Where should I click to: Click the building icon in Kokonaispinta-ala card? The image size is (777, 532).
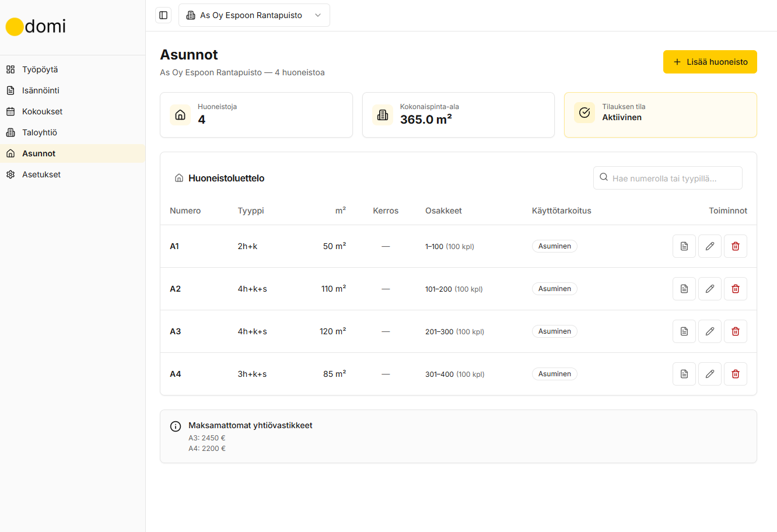[383, 115]
